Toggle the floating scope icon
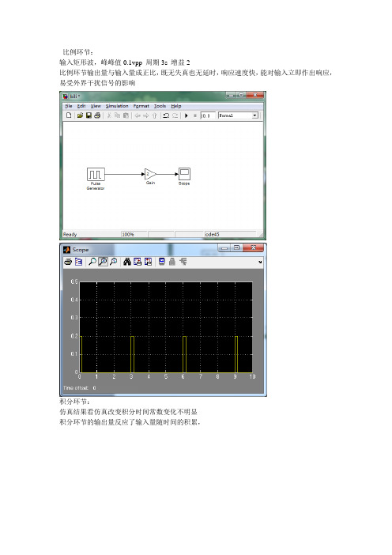 (162, 262)
